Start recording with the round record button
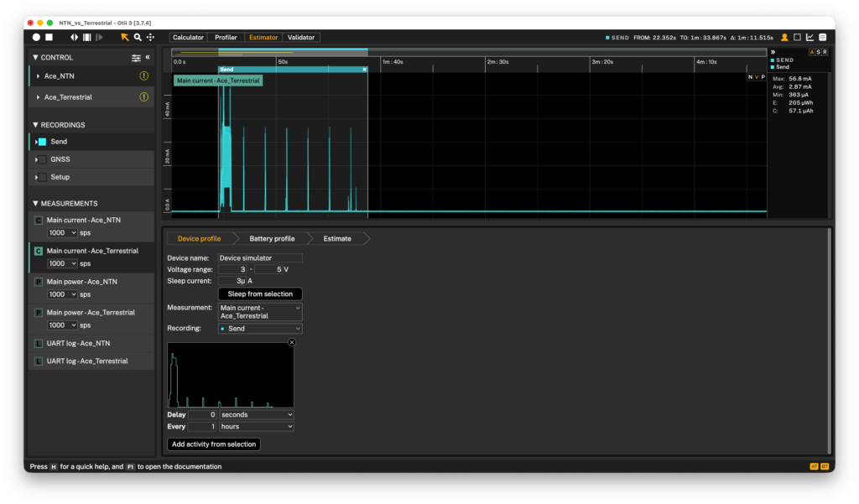This screenshot has width=859, height=504. pos(36,37)
